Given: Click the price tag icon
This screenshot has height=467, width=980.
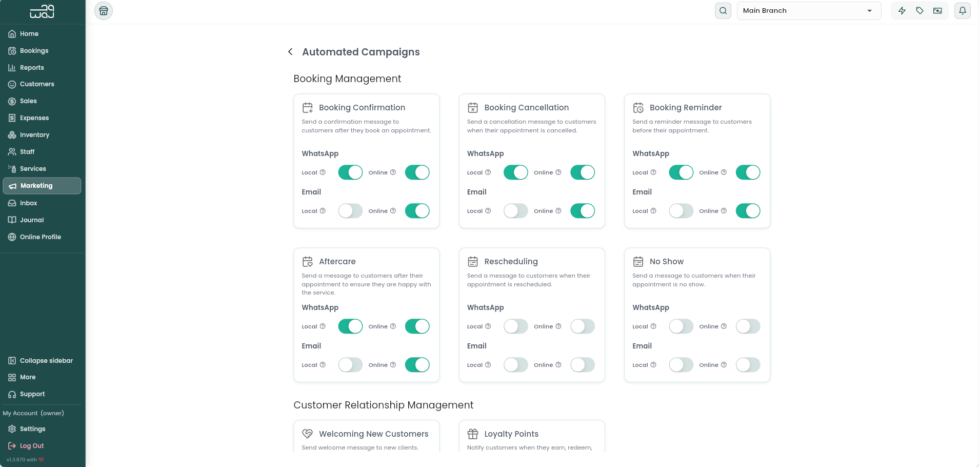Looking at the screenshot, I should click(920, 11).
